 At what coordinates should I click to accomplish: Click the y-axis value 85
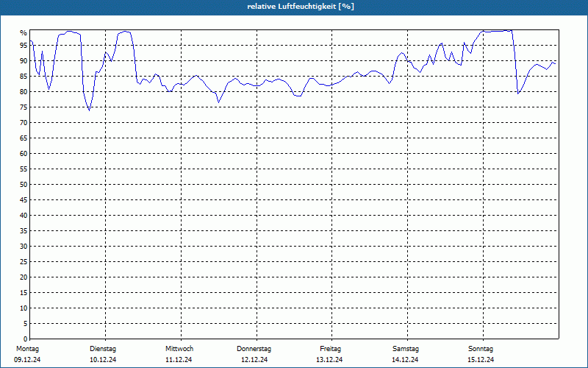coord(24,77)
